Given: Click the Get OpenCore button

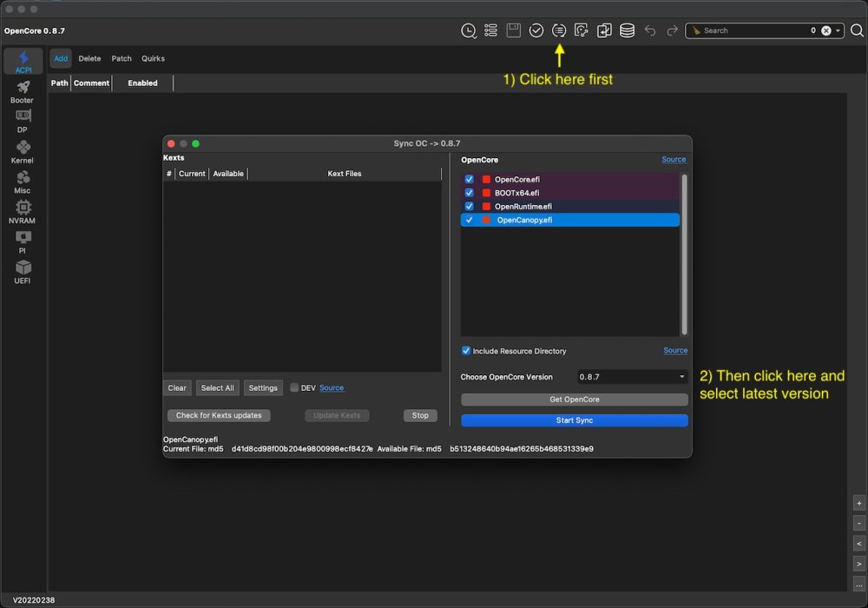Looking at the screenshot, I should tap(574, 400).
